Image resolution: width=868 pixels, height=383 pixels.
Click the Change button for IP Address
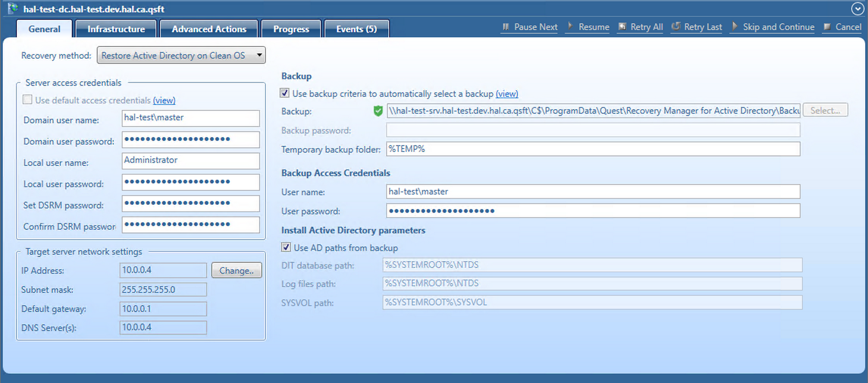click(236, 270)
